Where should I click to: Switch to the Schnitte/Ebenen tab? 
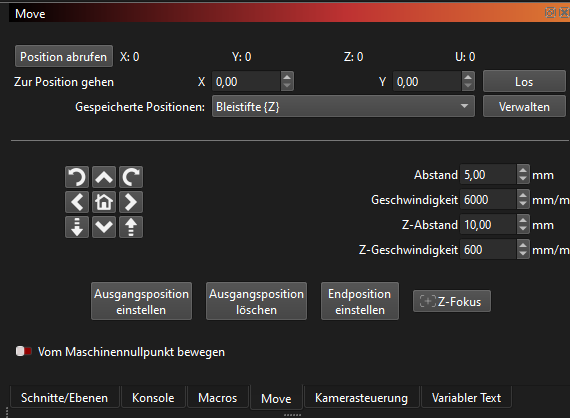click(65, 398)
